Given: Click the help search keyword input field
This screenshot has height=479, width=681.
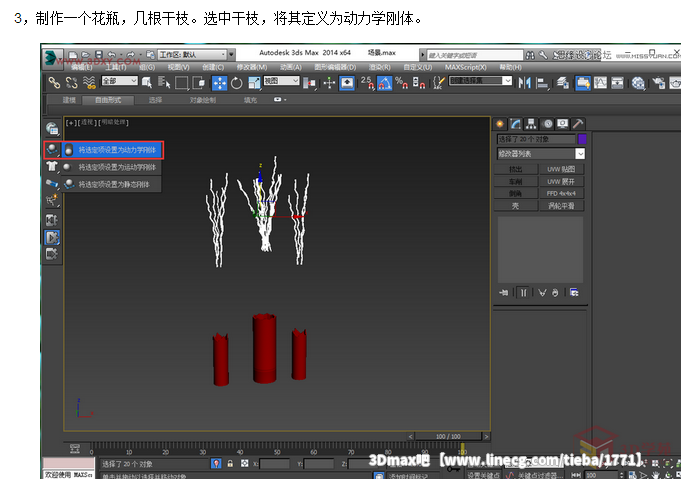Looking at the screenshot, I should (475, 55).
